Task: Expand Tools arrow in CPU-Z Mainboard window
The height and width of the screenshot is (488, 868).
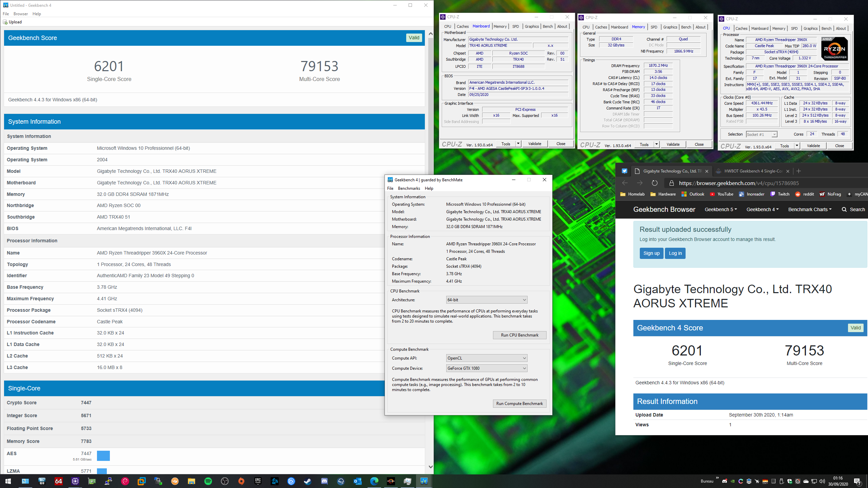Action: point(518,144)
